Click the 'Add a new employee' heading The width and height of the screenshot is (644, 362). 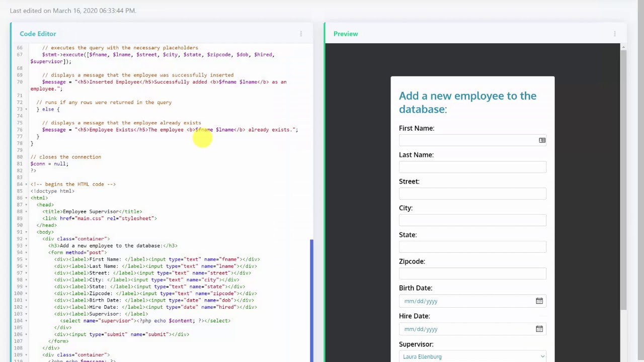point(467,103)
